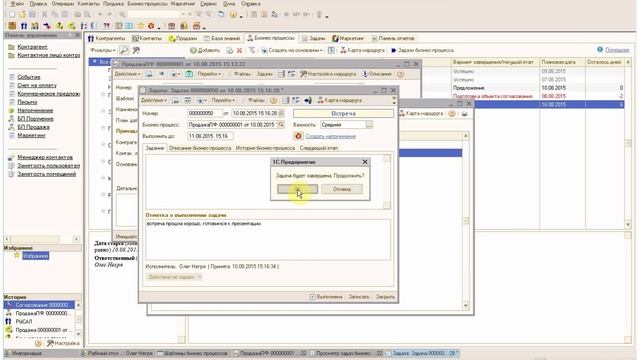Image resolution: width=640 pixels, height=360 pixels.
Task: Click the brown desktop icon at second toolbar start
Action: pos(12,26)
